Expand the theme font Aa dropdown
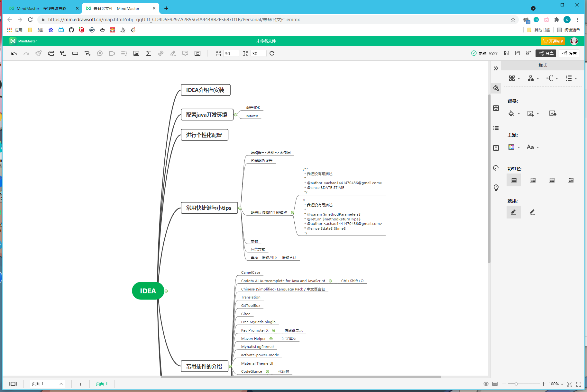The height and width of the screenshot is (392, 587). click(533, 147)
